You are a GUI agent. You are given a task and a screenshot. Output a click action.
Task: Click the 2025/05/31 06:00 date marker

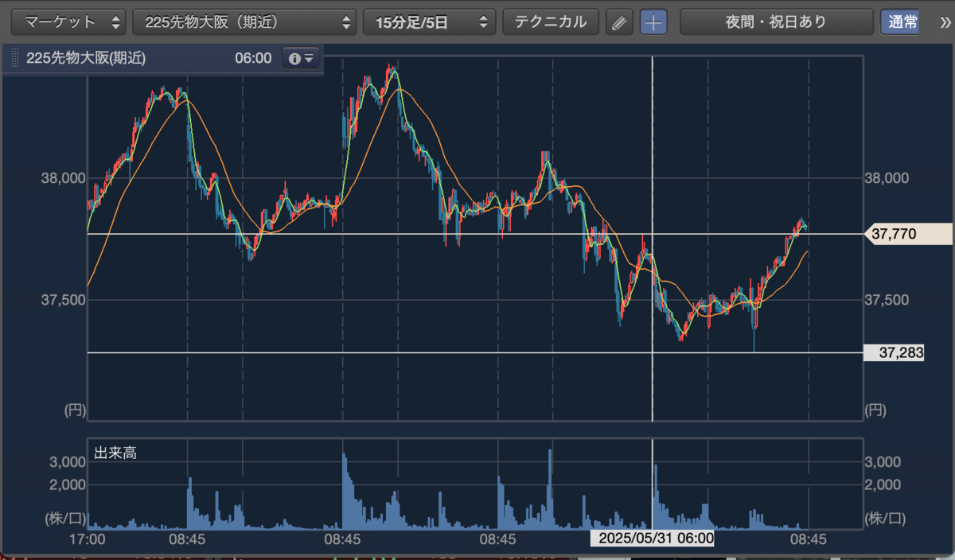click(652, 539)
